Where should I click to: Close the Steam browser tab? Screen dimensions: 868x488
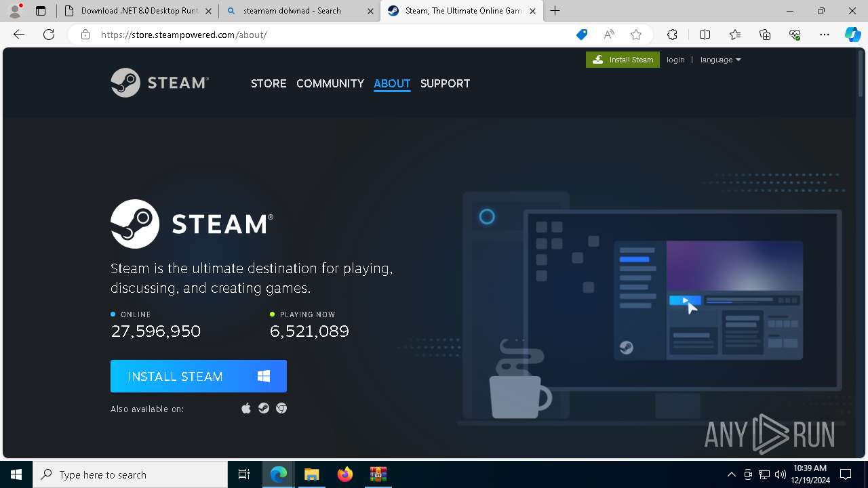(532, 11)
